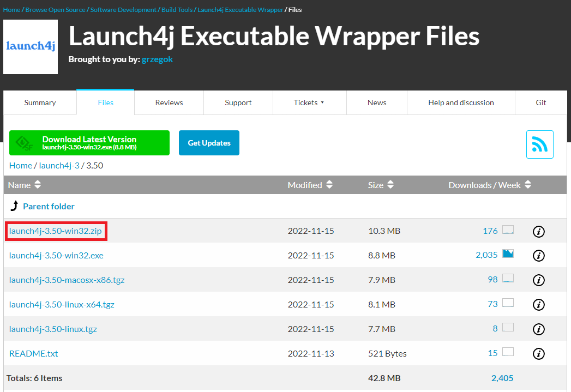The width and height of the screenshot is (571, 392).
Task: View info icon for README.txt
Action: (x=538, y=354)
